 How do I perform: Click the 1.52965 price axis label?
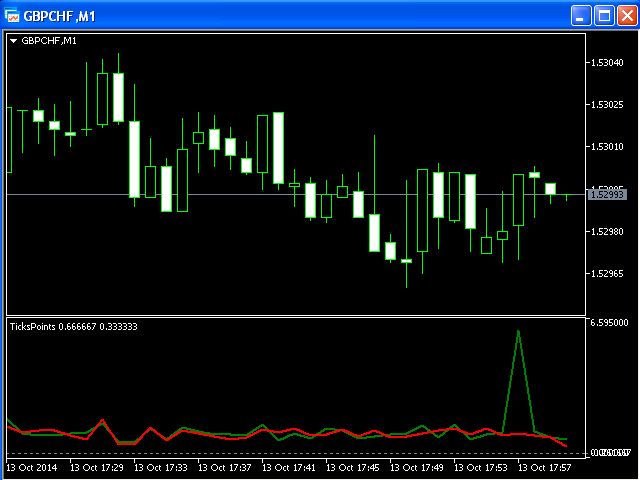(x=607, y=274)
